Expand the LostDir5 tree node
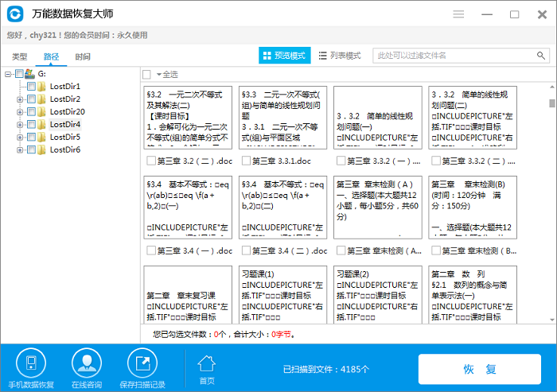The height and width of the screenshot is (392, 557). click(x=20, y=138)
